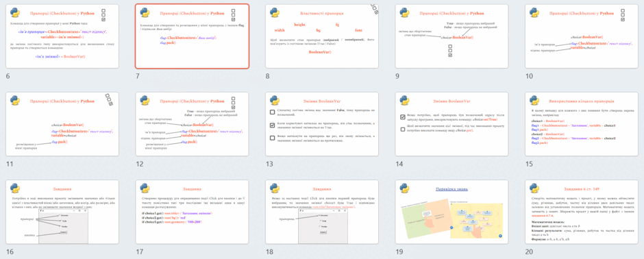Click the slide number label '18'

[269, 252]
